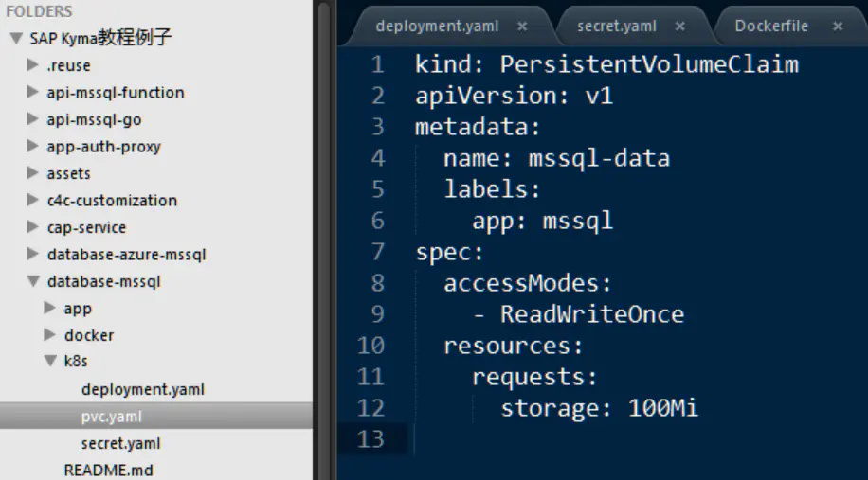Switch to the Dockerfile tab
Viewport: 868px width, 480px height.
tap(771, 26)
